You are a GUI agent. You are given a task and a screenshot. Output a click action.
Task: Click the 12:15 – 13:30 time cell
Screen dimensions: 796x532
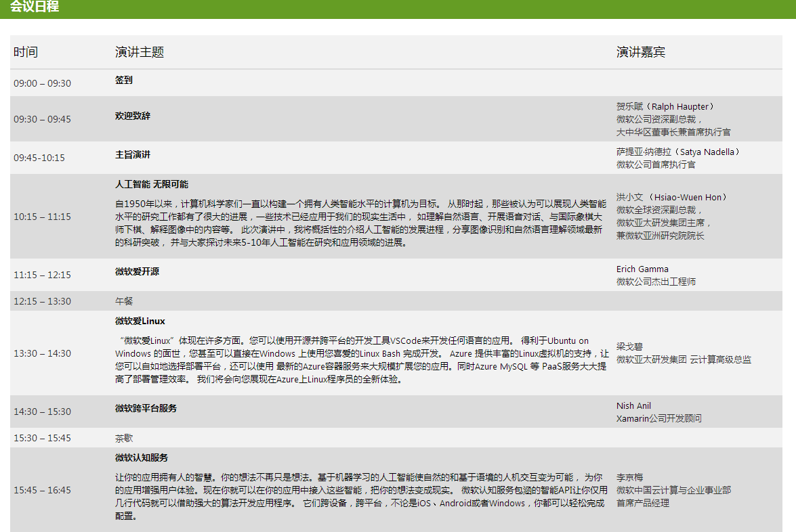(x=42, y=301)
